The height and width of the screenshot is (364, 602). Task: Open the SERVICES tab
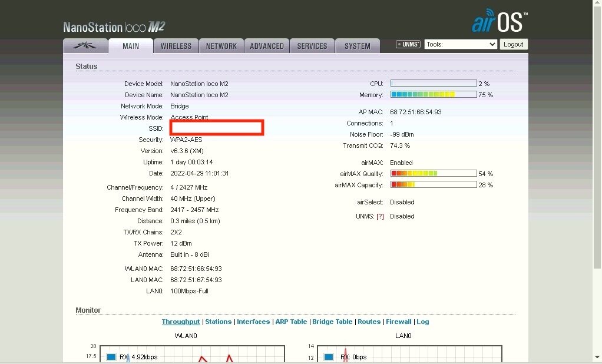click(312, 46)
